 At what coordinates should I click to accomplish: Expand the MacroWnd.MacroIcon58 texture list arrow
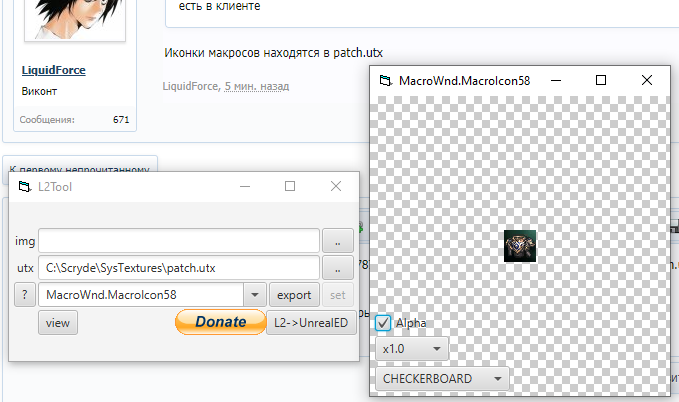tap(255, 295)
